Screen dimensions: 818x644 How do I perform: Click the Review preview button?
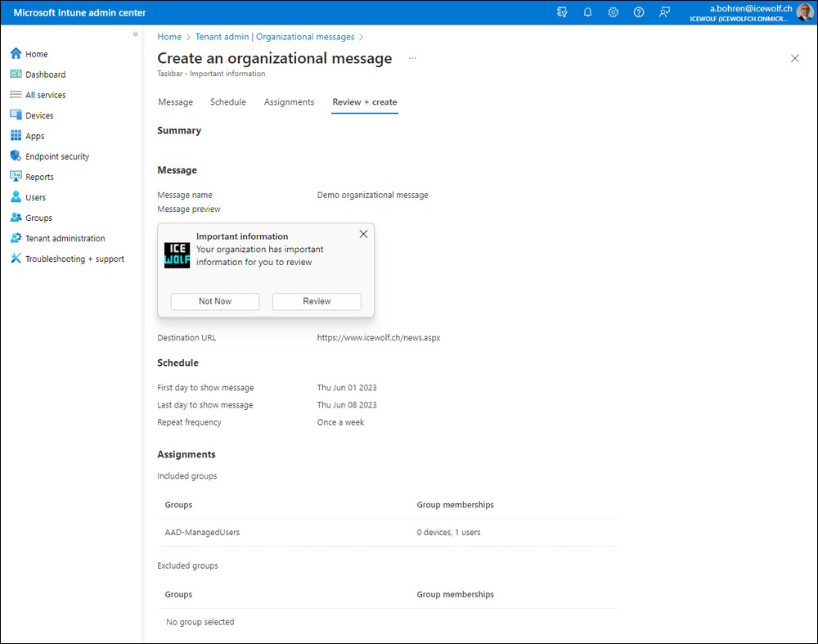(317, 301)
